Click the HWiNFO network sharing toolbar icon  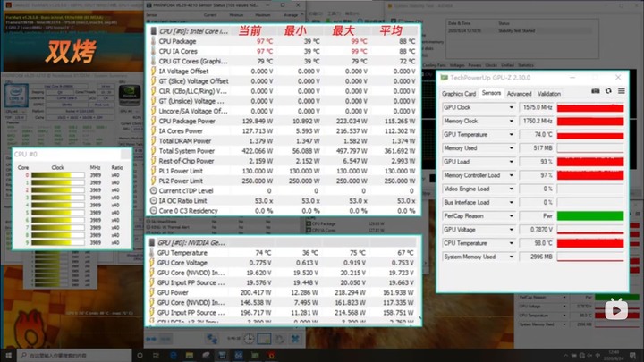(x=212, y=339)
